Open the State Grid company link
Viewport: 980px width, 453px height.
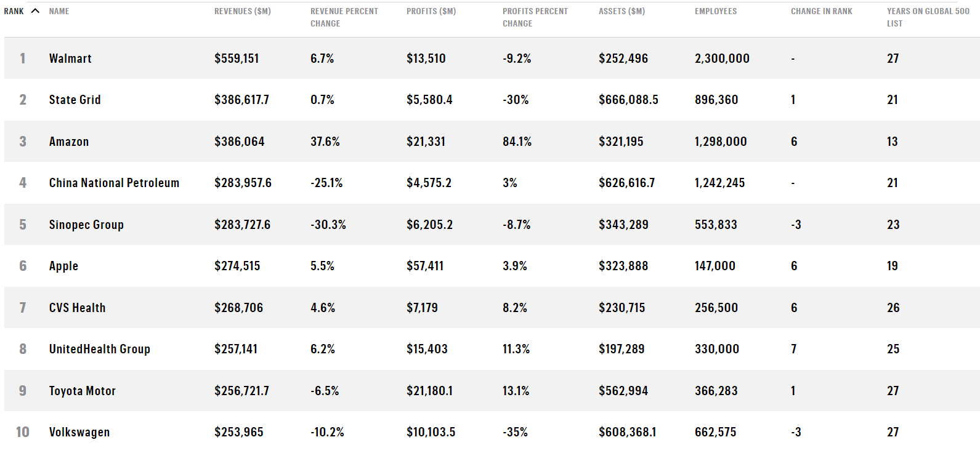75,100
